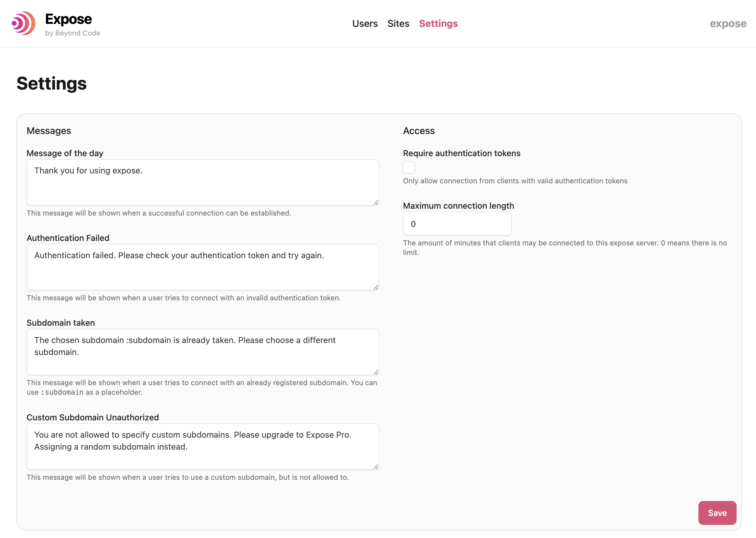
Task: Grab the Message of the day resize handle
Action: point(376,202)
